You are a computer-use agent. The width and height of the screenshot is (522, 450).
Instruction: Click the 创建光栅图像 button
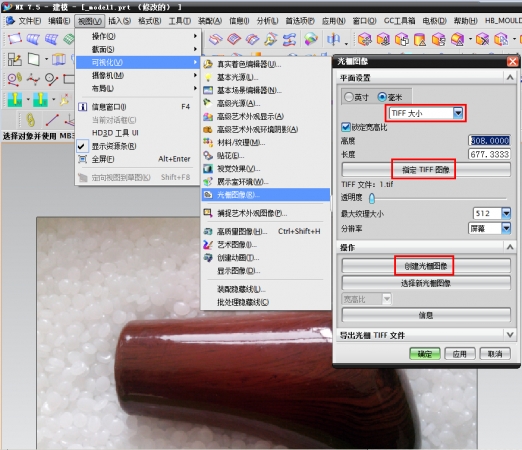(426, 266)
